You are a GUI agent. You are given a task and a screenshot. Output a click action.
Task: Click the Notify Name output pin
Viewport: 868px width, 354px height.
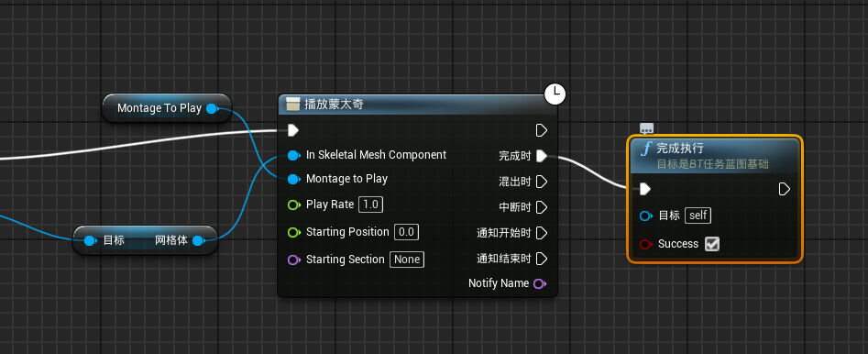539,284
